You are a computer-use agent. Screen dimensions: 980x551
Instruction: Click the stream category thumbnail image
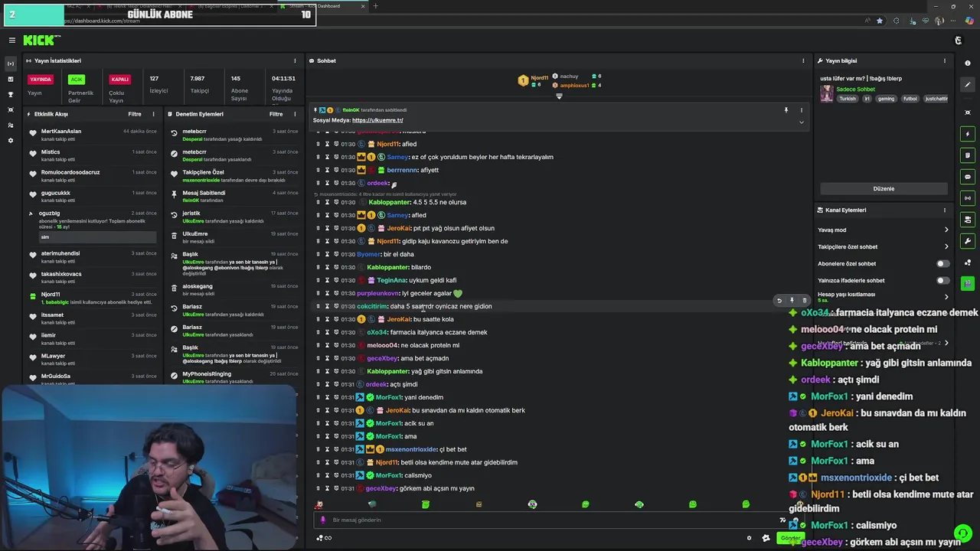827,94
